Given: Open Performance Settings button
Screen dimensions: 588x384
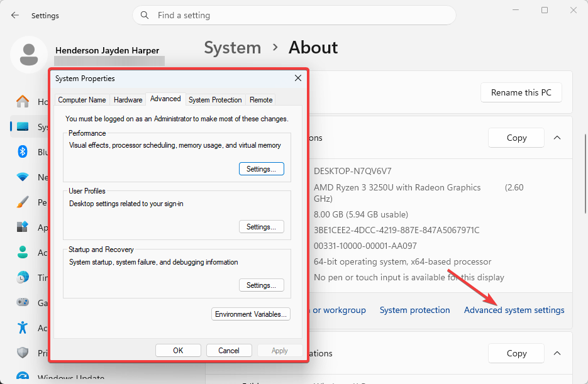Looking at the screenshot, I should (x=262, y=169).
